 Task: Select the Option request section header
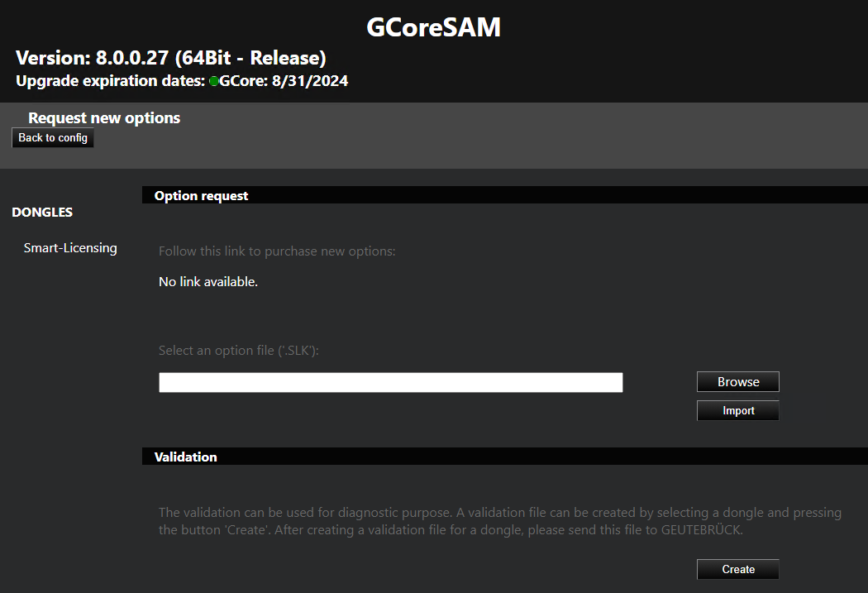point(201,196)
